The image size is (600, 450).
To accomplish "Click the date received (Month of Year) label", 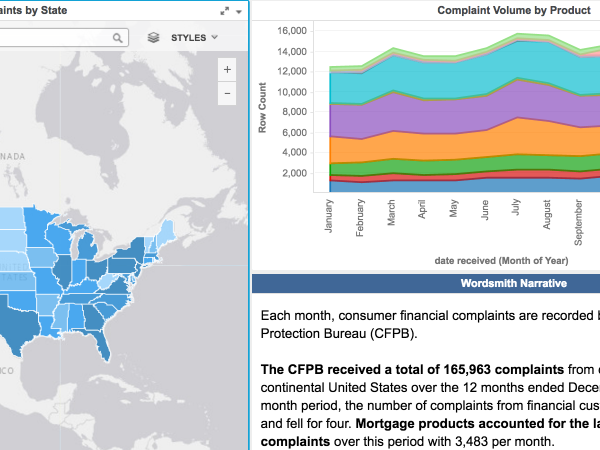I will coord(501,261).
